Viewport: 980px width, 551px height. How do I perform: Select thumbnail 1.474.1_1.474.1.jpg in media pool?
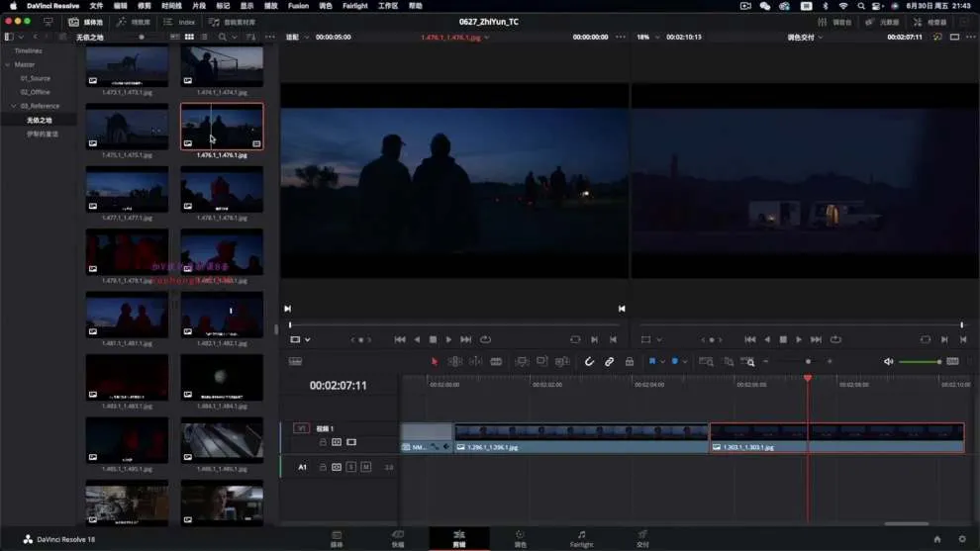click(x=222, y=65)
